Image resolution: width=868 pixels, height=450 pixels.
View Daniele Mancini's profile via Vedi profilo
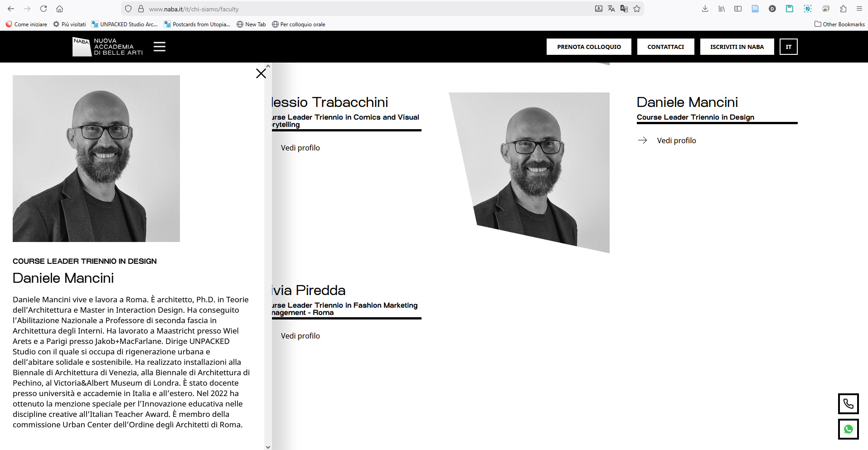point(676,140)
